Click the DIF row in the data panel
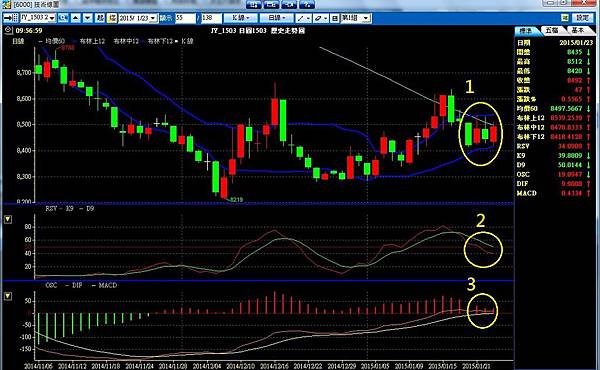This screenshot has height=370, width=600. pyautogui.click(x=555, y=184)
